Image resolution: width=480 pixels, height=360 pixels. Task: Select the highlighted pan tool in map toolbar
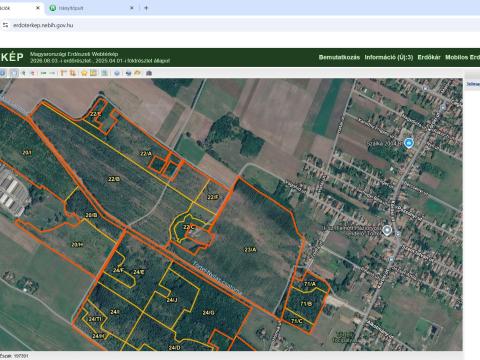[14, 73]
